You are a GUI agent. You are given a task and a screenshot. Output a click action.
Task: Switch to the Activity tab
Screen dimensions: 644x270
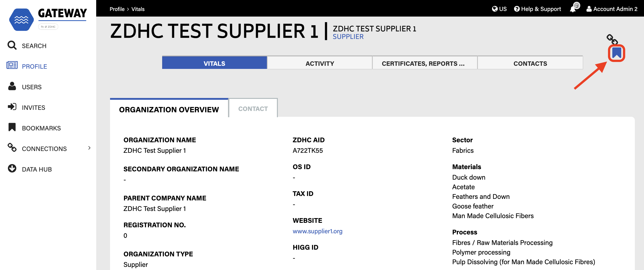(319, 64)
